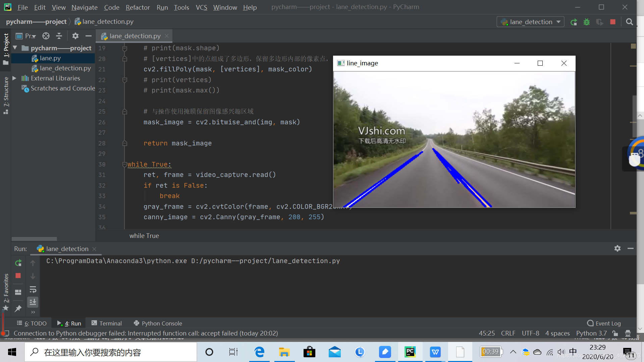644x362 pixels.
Task: Open File Explorer from taskbar
Action: pos(284,352)
